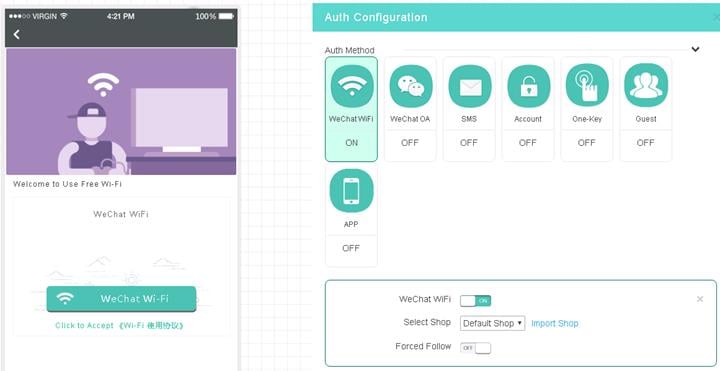The width and height of the screenshot is (720, 371).
Task: Toggle the OFF status under SMS
Action: coord(469,143)
